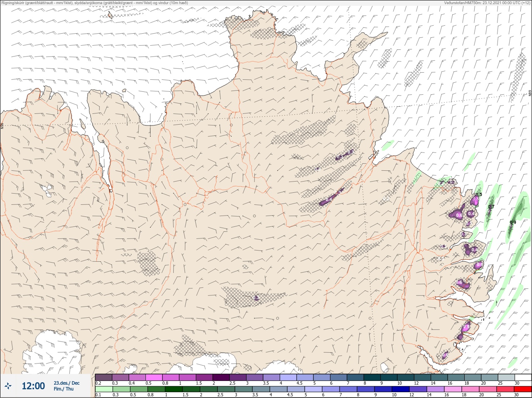Click the 12:00 forecast time label

click(33, 386)
